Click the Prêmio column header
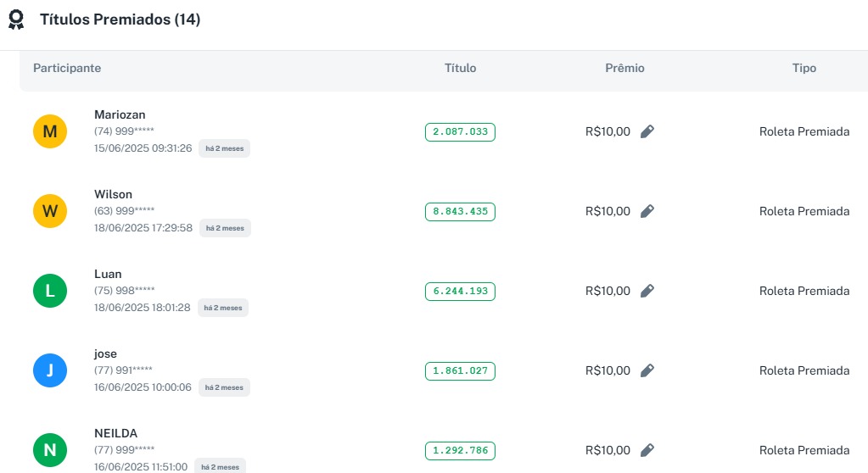The height and width of the screenshot is (473, 868). click(624, 68)
